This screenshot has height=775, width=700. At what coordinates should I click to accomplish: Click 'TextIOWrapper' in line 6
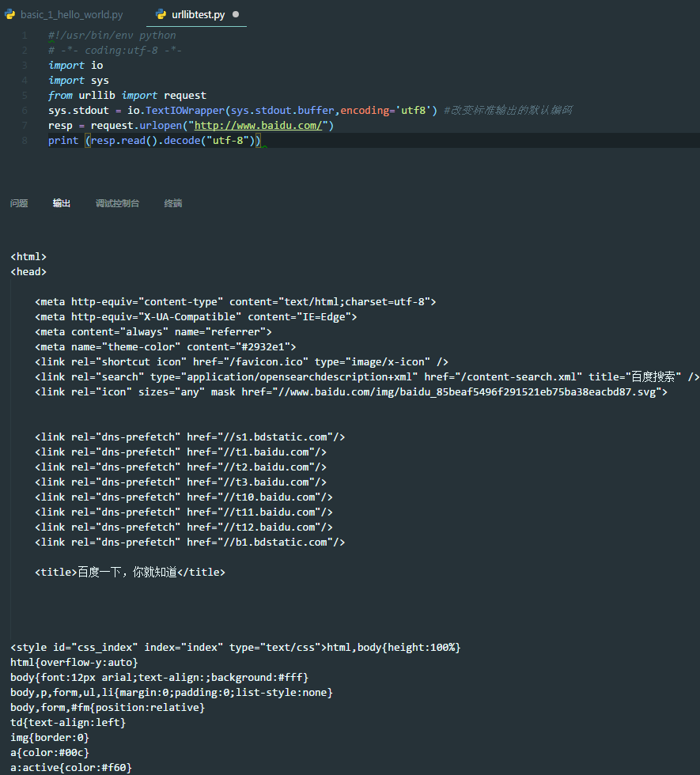[185, 110]
